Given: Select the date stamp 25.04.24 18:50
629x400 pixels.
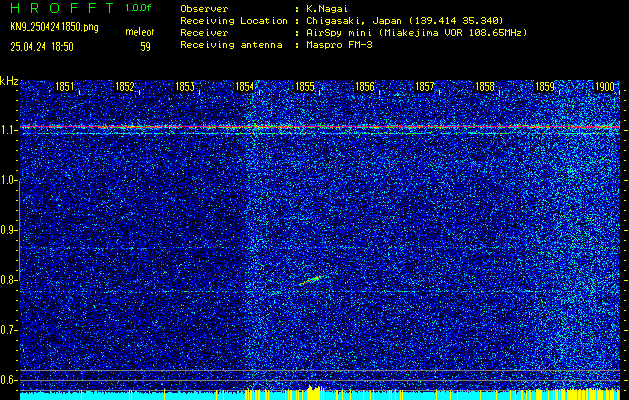Looking at the screenshot, I should coord(42,47).
